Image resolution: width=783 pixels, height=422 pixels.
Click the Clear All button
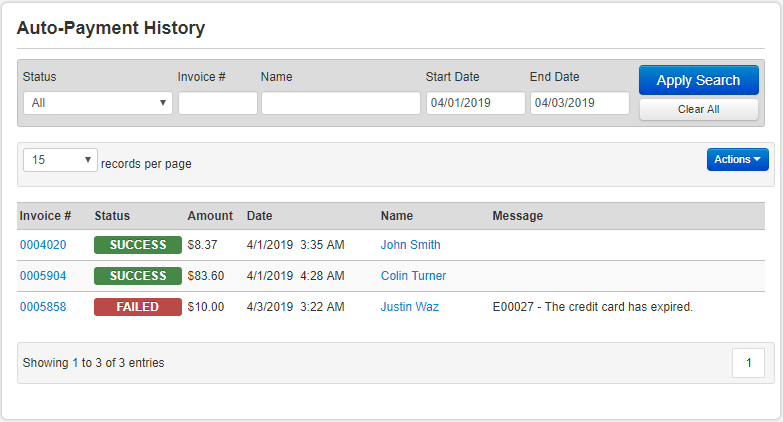tap(698, 109)
